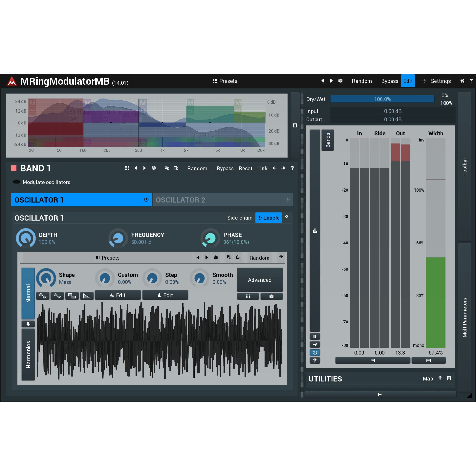Click the home icon in title bar
The image size is (476, 476).
click(x=462, y=81)
